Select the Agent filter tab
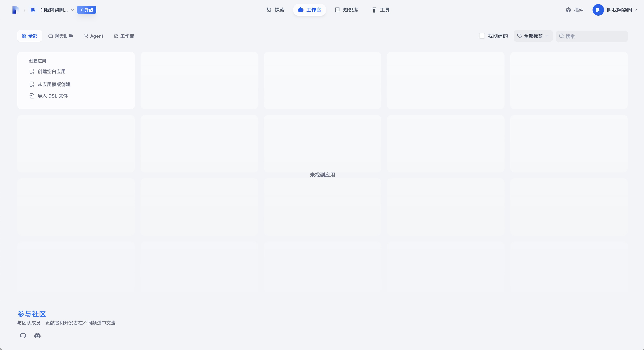 click(x=93, y=36)
